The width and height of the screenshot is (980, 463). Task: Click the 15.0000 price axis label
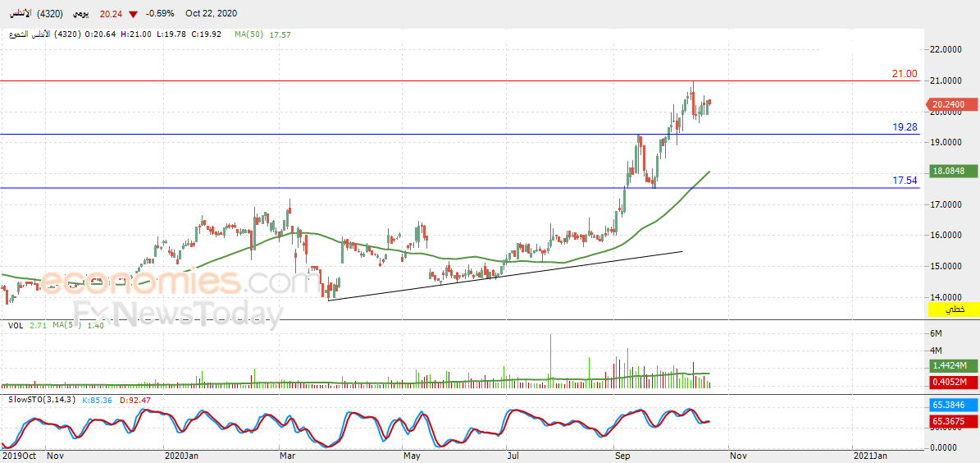click(x=947, y=266)
